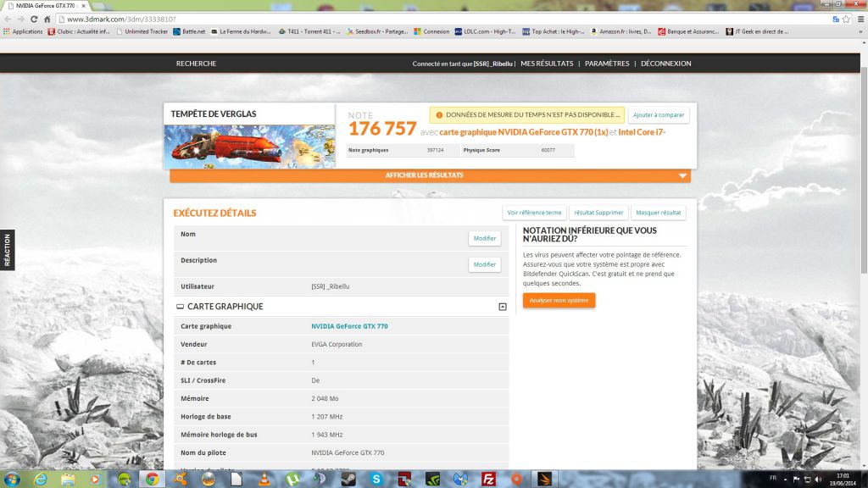868x488 pixels.
Task: Click the Ajouter à comparer button
Action: [x=659, y=115]
